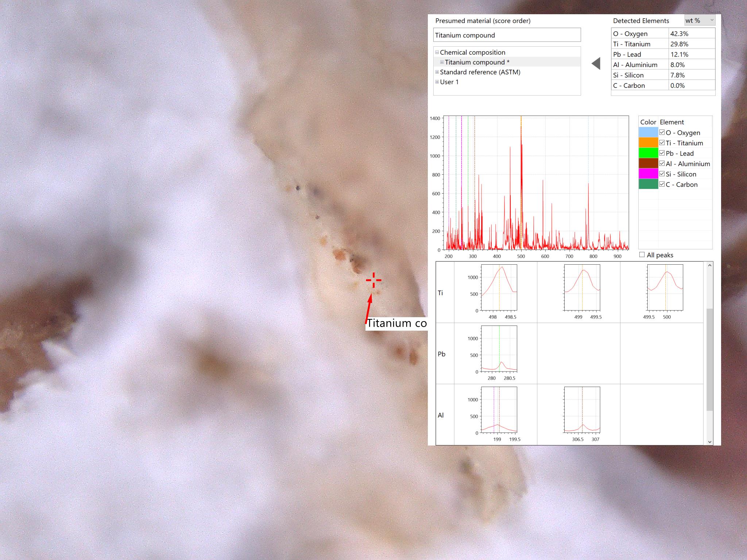Click the red crosshair marker on image
This screenshot has width=747, height=560.
point(373,280)
